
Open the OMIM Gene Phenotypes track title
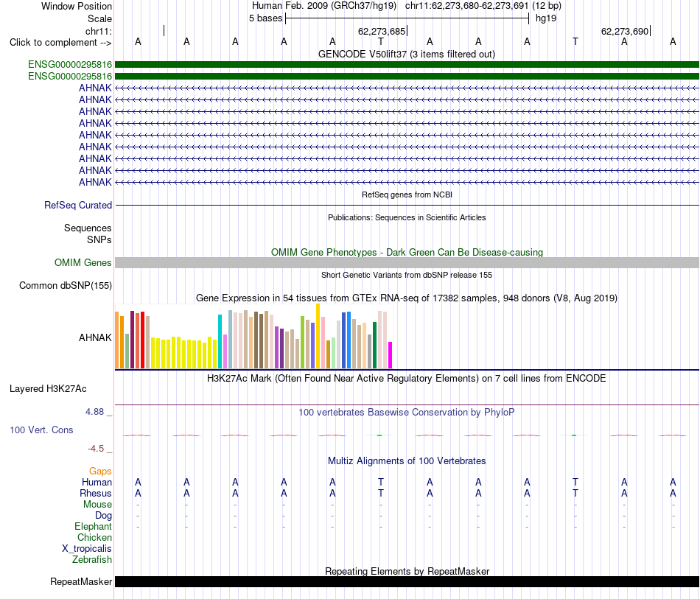tap(407, 252)
